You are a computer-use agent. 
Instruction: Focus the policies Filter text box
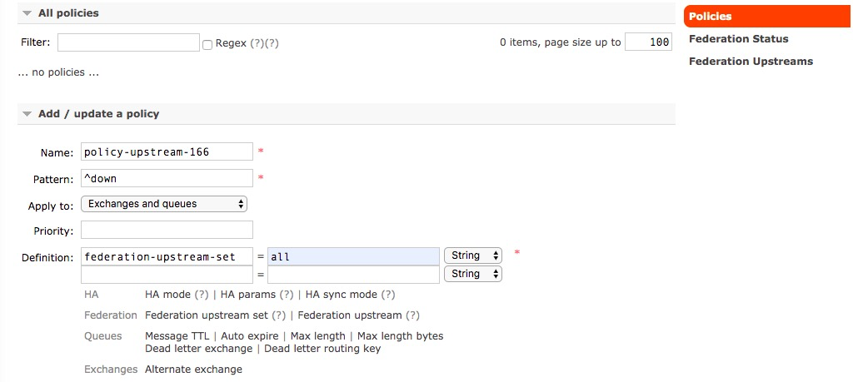click(128, 42)
